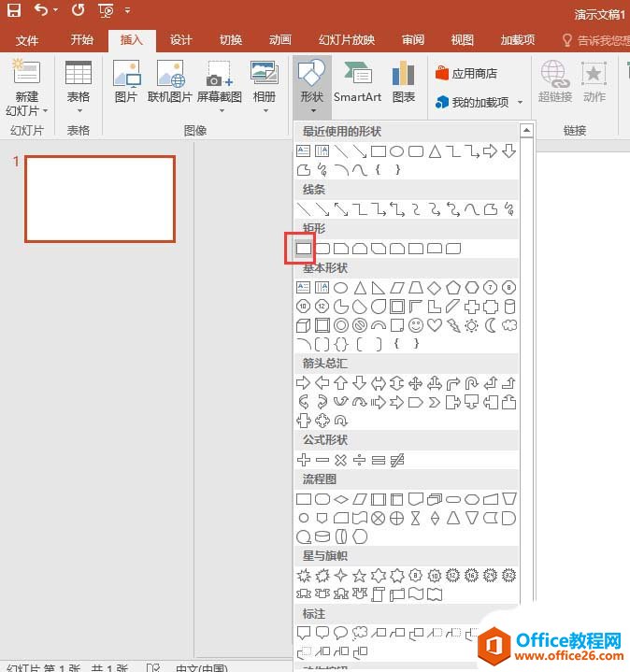Click the 告诉我您想 search box
The image size is (630, 672).
[x=595, y=41]
